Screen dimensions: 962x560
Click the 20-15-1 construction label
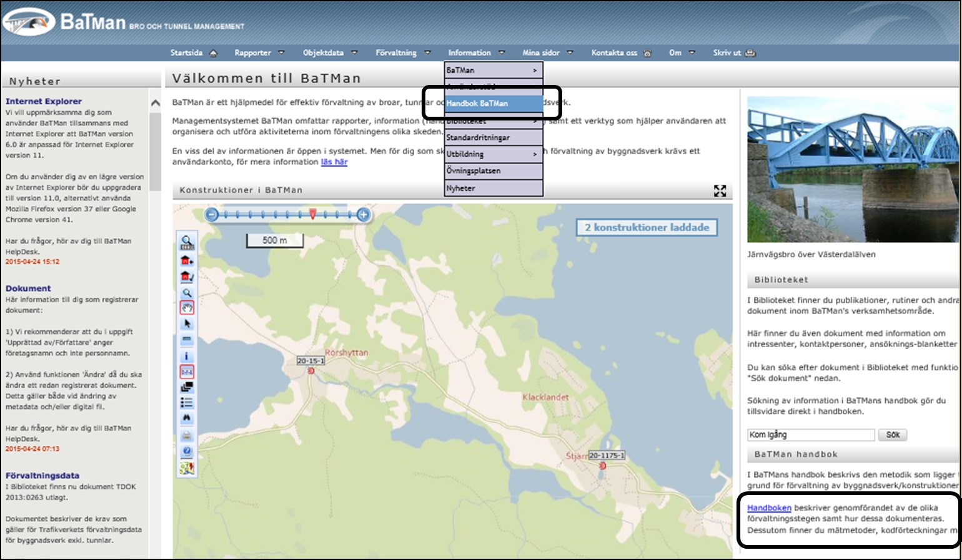310,361
